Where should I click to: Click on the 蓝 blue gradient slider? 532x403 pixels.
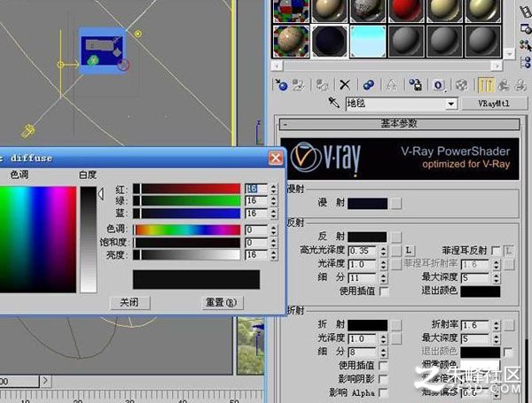186,213
